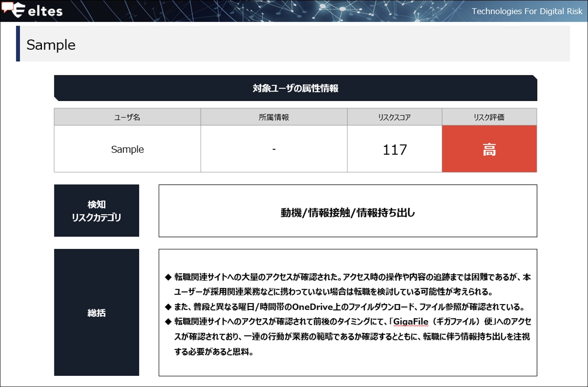
Task: Click the red 高 risk rating cell
Action: click(x=489, y=149)
